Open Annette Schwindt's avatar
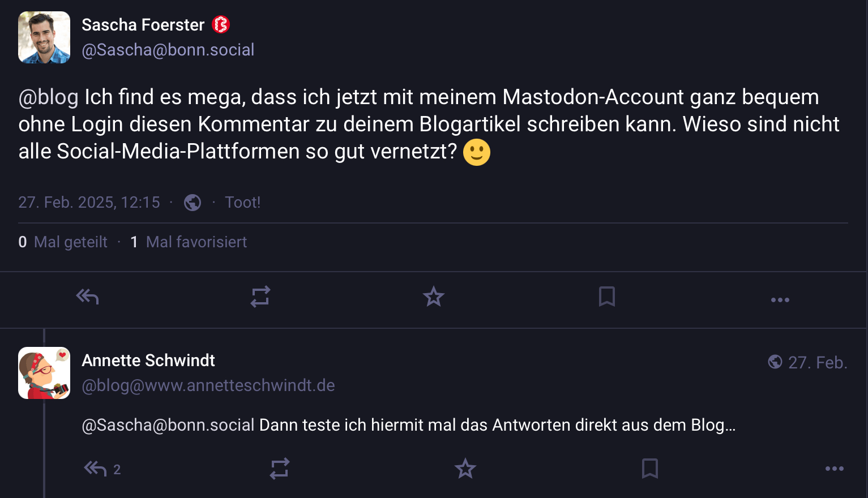The image size is (868, 498). click(44, 373)
